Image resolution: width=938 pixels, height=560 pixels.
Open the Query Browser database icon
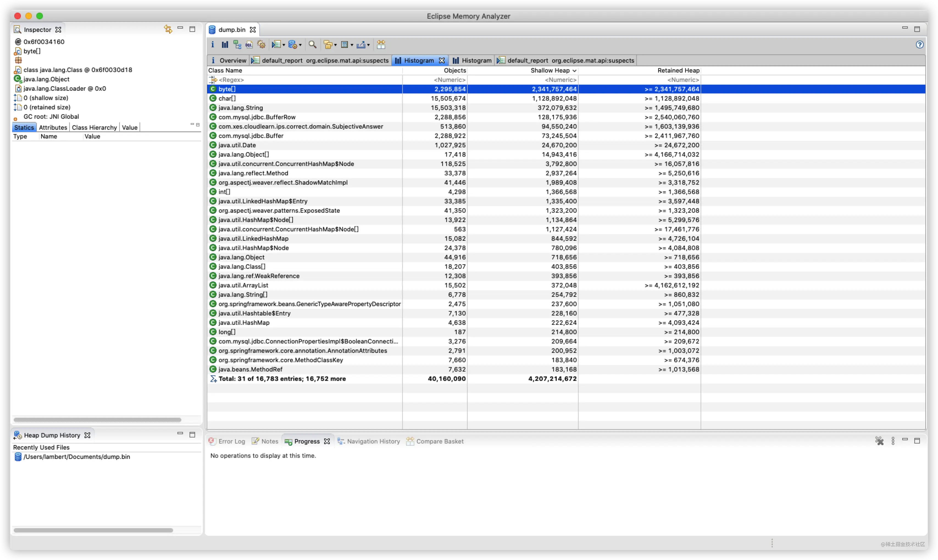[x=293, y=45]
